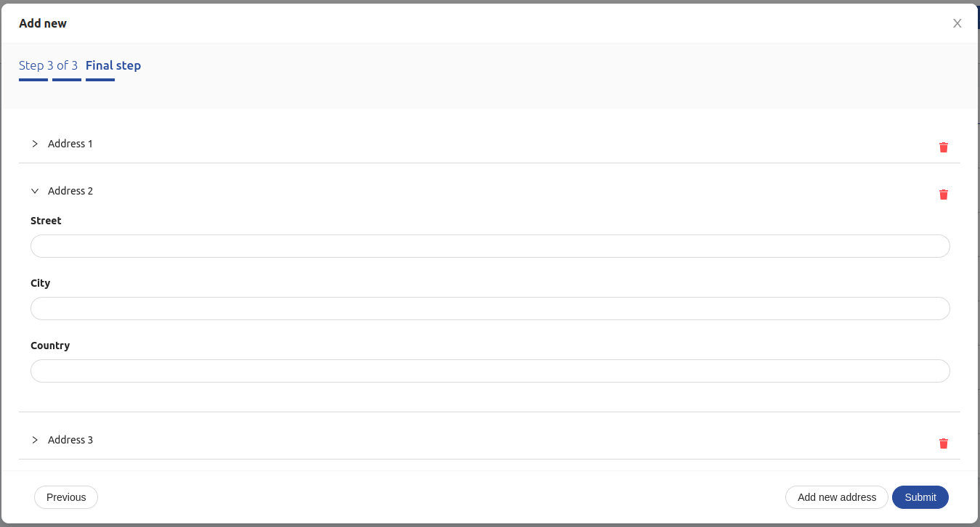Delete Address 3 with trash icon

[944, 444]
